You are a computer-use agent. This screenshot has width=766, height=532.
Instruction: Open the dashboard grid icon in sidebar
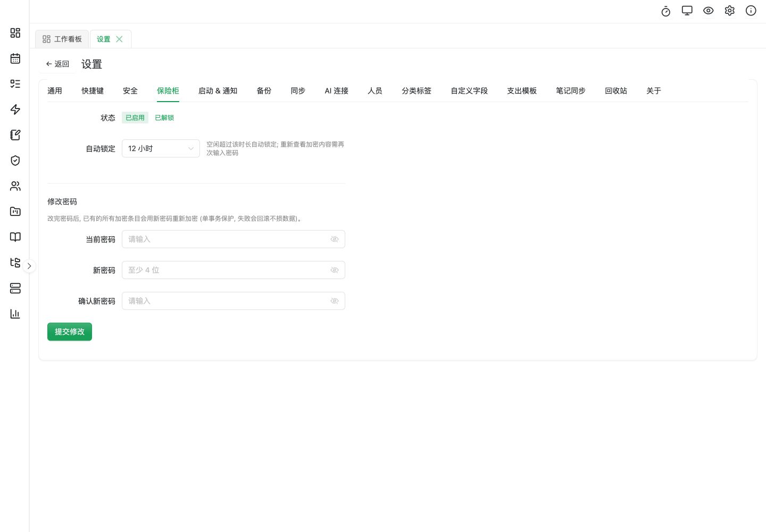pos(15,33)
